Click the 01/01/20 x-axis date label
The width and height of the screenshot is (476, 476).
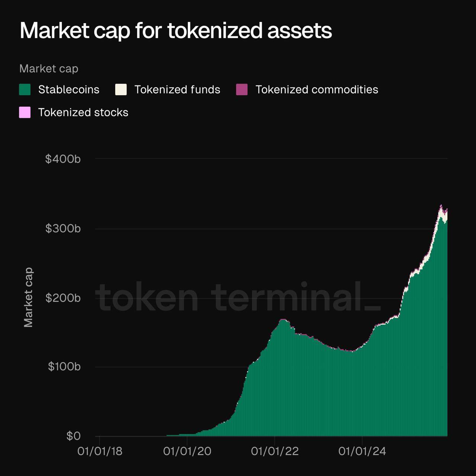tap(187, 451)
